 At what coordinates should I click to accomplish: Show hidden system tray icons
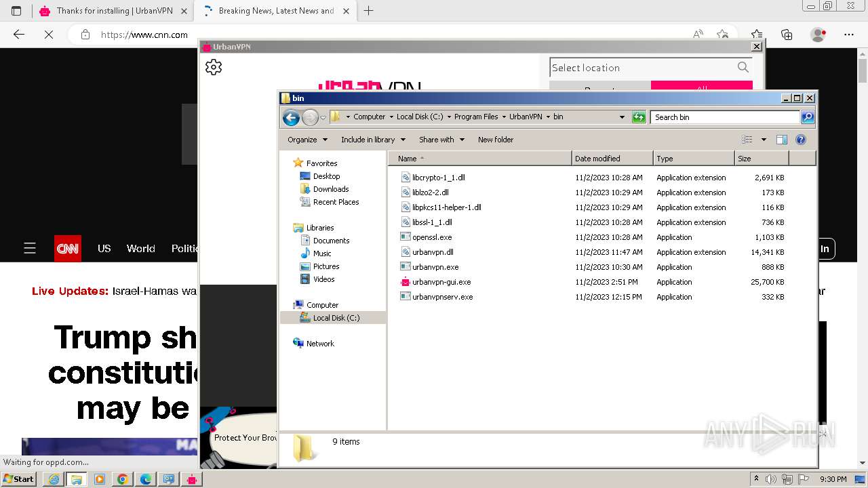756,479
